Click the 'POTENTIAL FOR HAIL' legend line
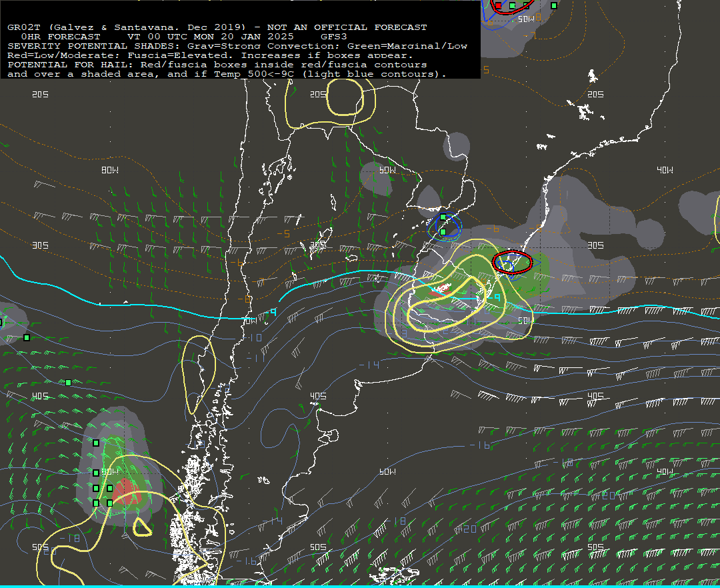This screenshot has height=588, width=720. [x=217, y=65]
